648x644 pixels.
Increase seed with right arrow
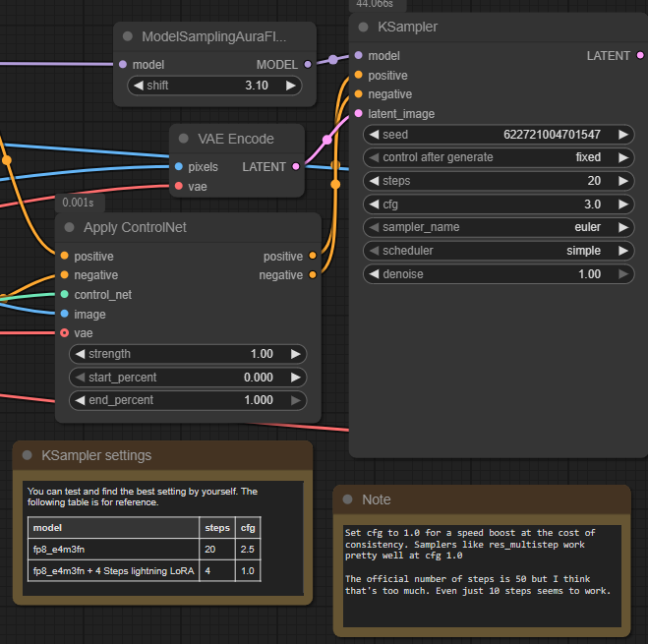[x=623, y=135]
